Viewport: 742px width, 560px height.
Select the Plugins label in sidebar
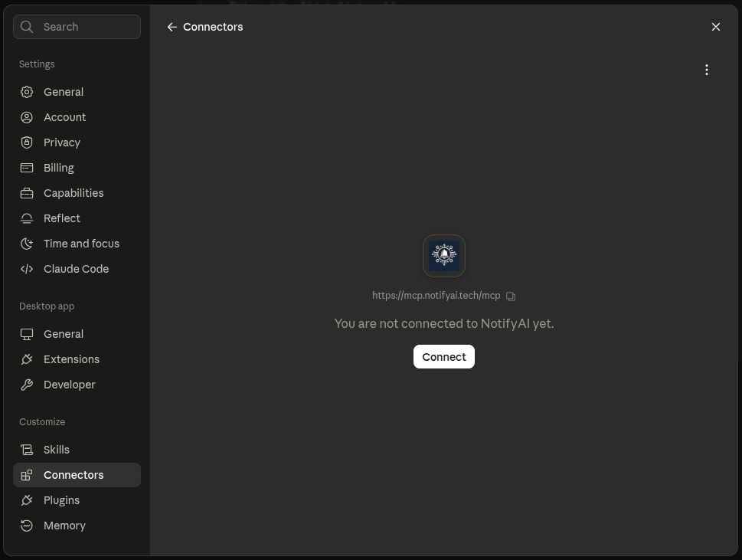coord(61,500)
